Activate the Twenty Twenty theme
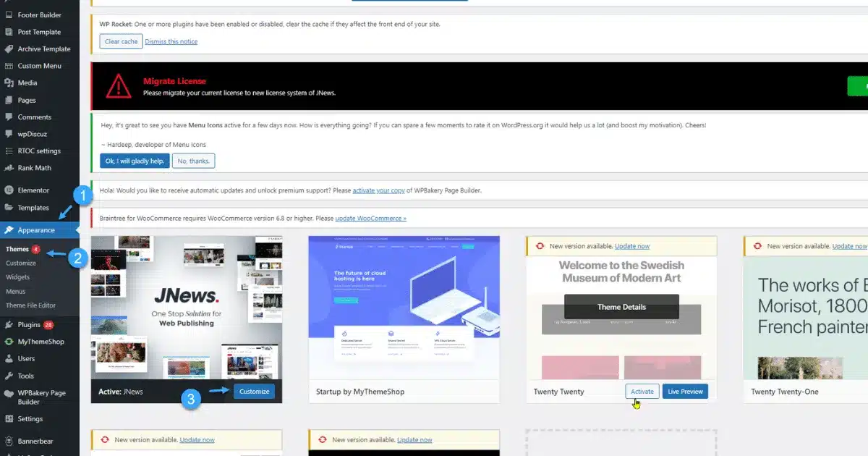 coord(642,392)
